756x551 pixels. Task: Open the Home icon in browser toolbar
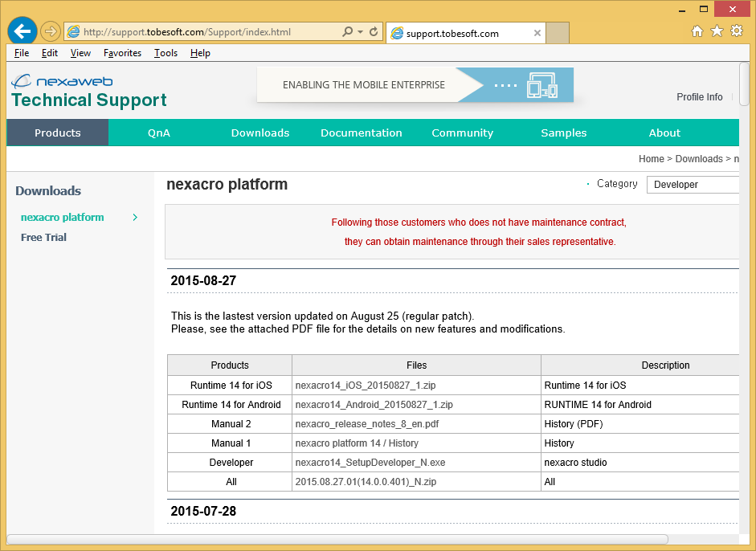(697, 31)
